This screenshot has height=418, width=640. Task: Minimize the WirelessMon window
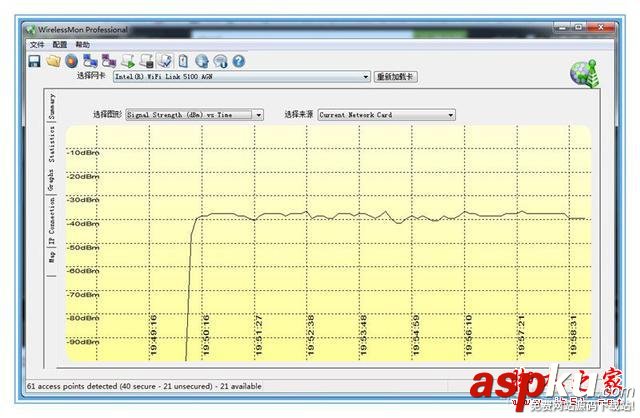pyautogui.click(x=562, y=27)
